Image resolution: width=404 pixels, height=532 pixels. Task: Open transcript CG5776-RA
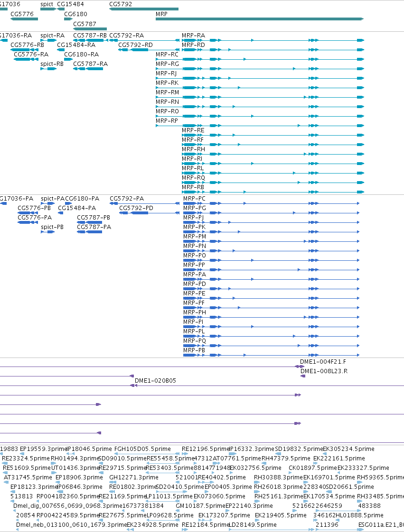pyautogui.click(x=31, y=54)
